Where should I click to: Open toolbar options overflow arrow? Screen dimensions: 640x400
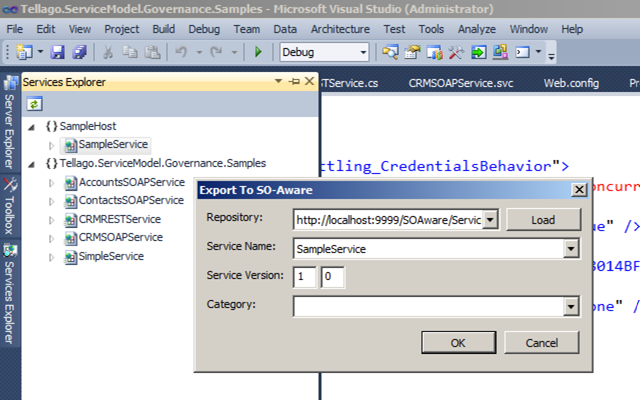coord(551,56)
